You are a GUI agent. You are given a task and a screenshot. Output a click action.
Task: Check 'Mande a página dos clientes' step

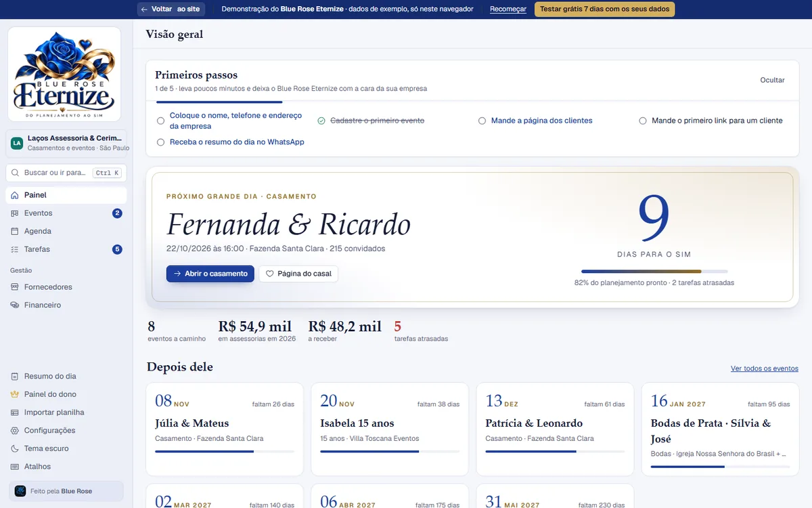point(482,121)
